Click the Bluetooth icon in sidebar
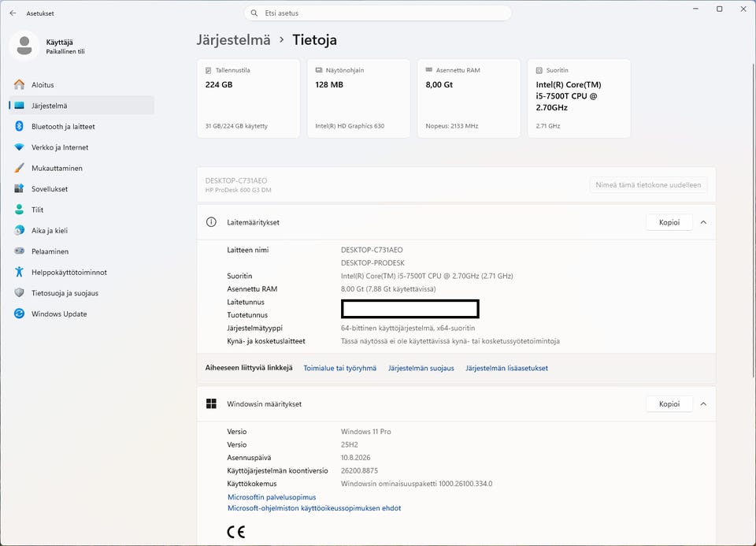Screen dimensions: 756x546 click(x=19, y=126)
